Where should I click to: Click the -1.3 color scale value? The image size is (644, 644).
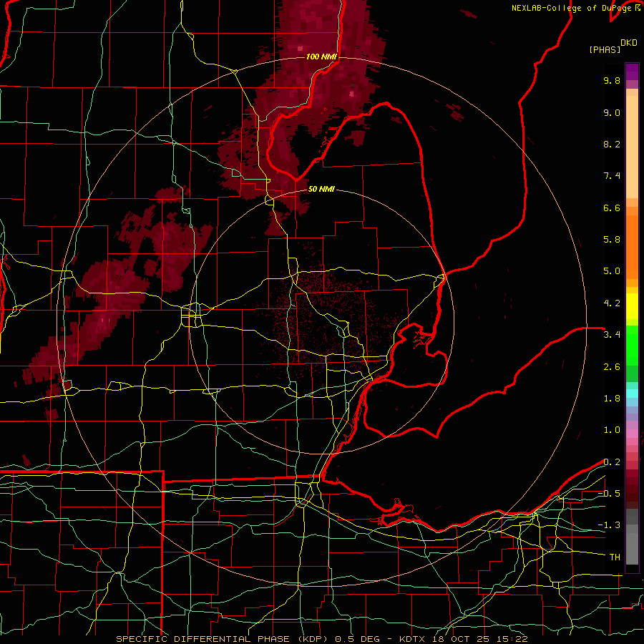(609, 525)
